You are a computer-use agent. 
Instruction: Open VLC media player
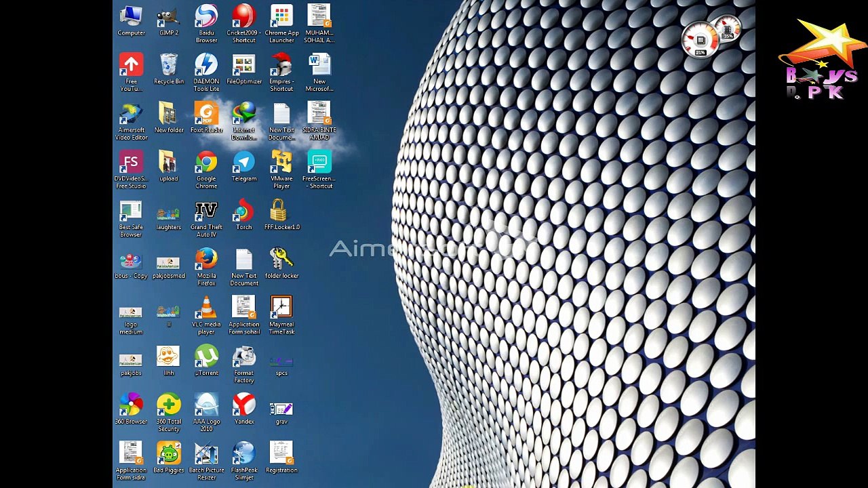206,315
